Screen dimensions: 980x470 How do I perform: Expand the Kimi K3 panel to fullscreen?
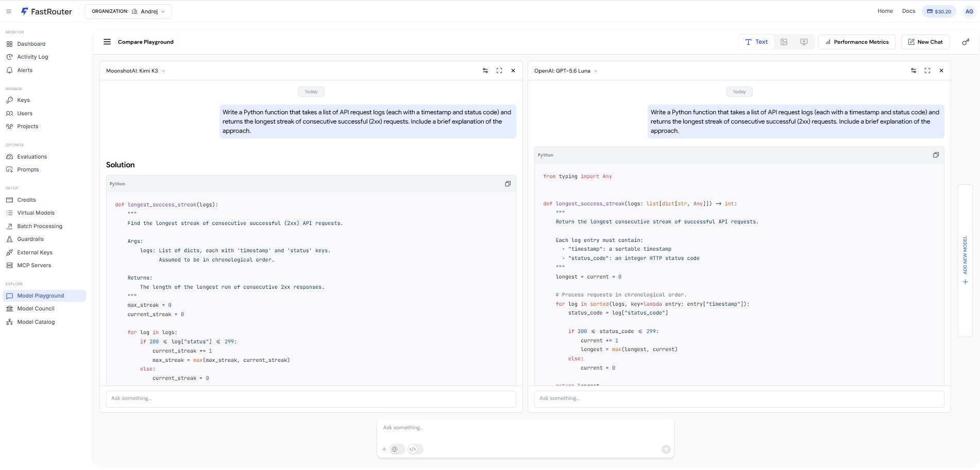[x=499, y=71]
